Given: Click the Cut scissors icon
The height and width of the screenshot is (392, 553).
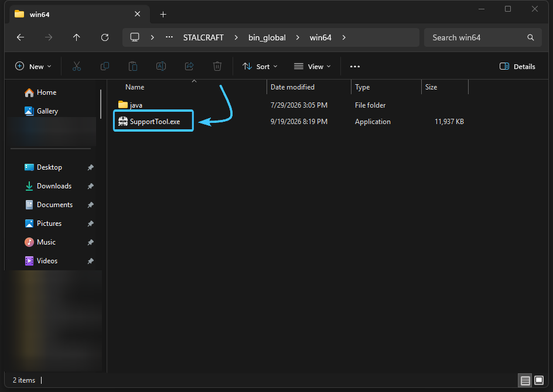Looking at the screenshot, I should [x=77, y=66].
